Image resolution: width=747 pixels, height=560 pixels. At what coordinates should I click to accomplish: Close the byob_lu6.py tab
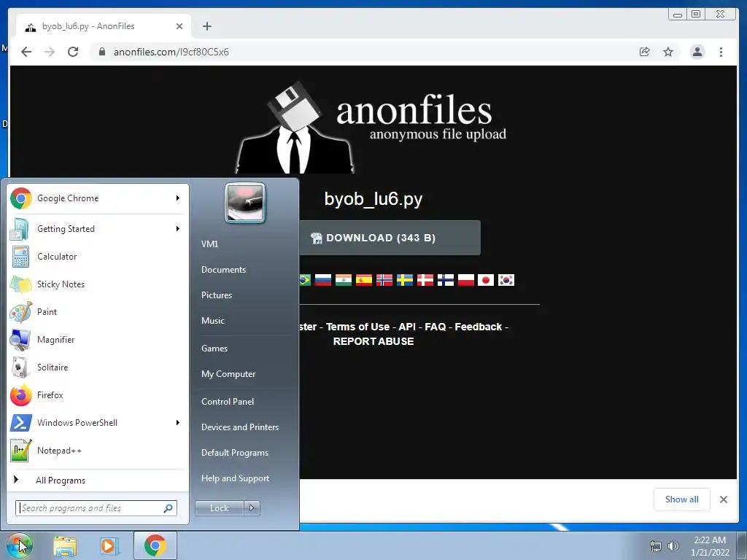(x=179, y=26)
